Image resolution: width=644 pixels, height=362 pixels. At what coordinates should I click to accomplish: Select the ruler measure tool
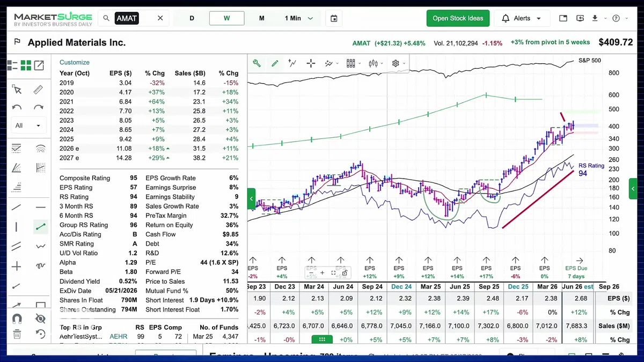38,90
